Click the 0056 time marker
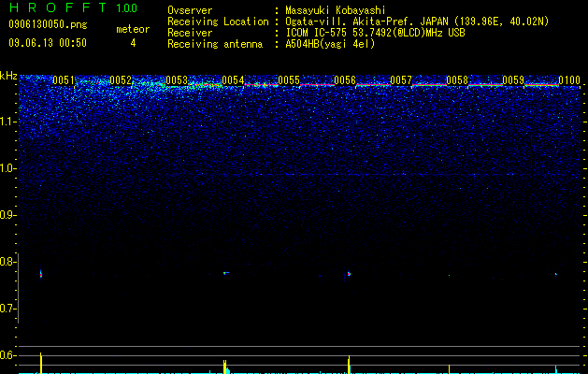Screen dimensions: 588x374 point(345,80)
